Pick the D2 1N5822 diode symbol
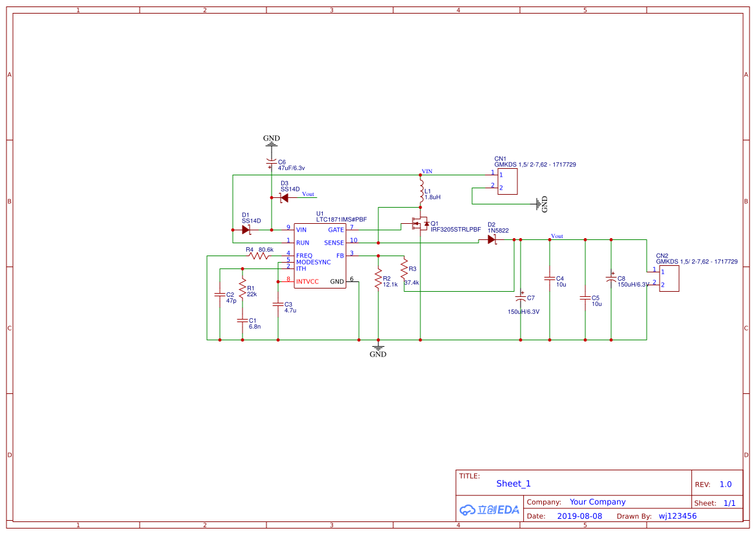The width and height of the screenshot is (756, 535). pos(491,239)
